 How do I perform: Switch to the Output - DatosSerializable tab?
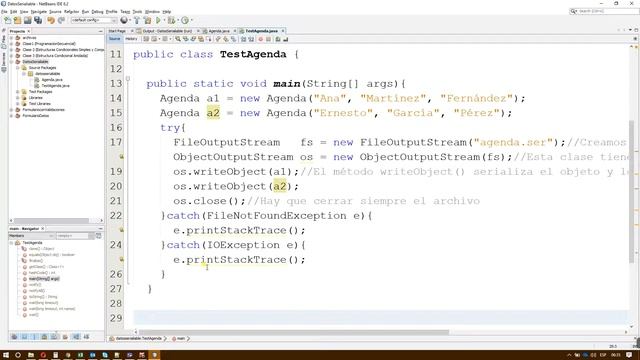click(167, 31)
